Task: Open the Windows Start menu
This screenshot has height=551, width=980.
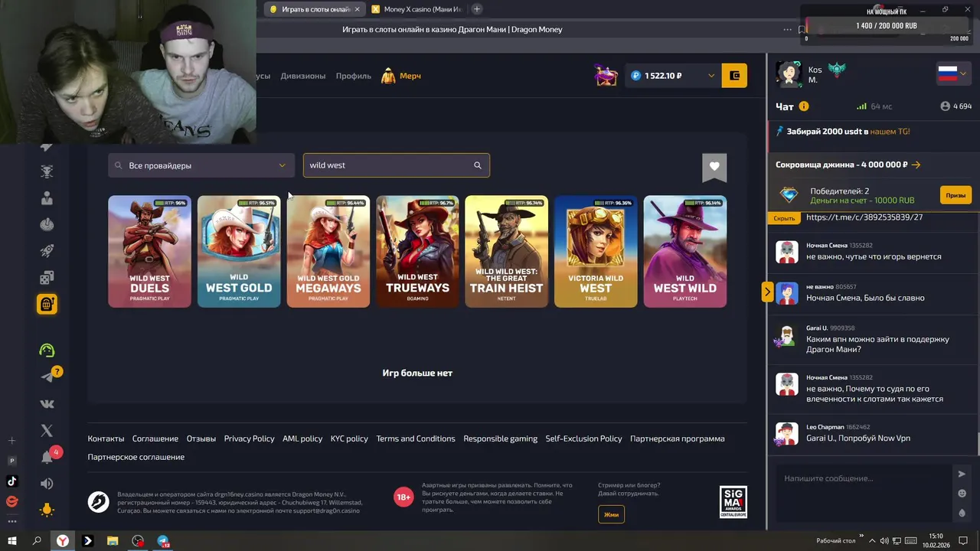Action: coord(11,541)
